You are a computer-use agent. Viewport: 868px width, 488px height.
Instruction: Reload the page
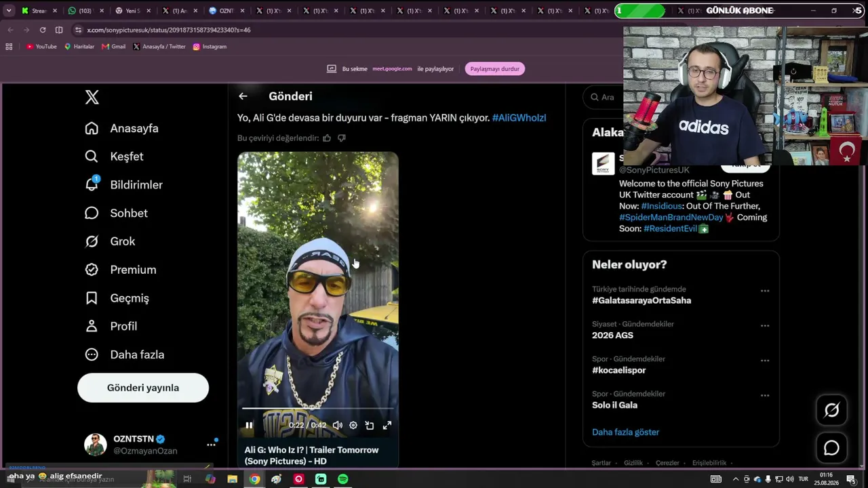click(x=43, y=30)
